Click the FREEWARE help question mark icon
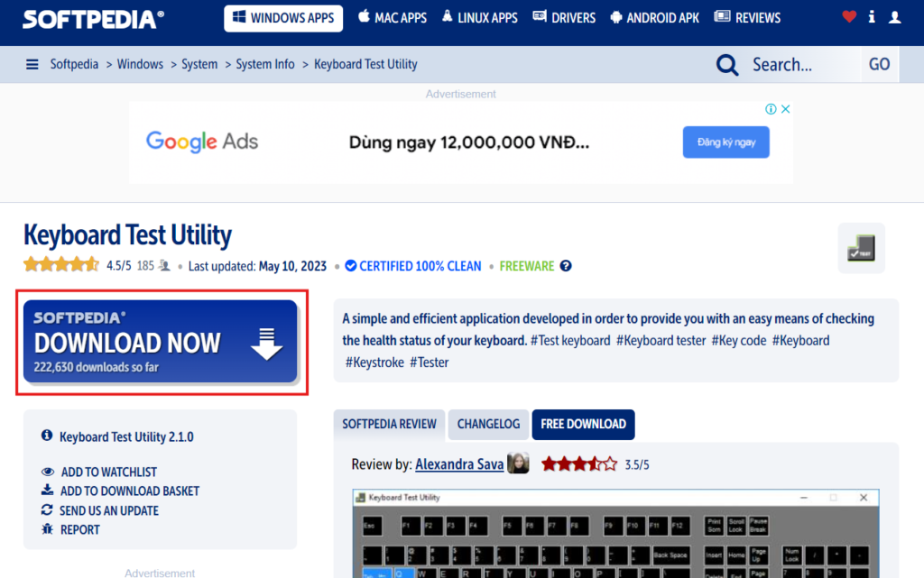Image resolution: width=924 pixels, height=578 pixels. tap(566, 266)
